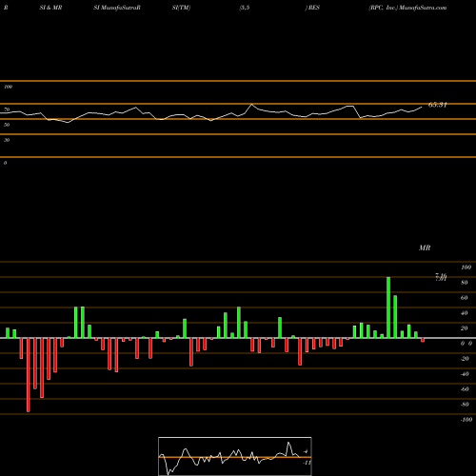Select the MRSI axis label 60
Viewport: 476px width, 476px height.
coord(465,298)
